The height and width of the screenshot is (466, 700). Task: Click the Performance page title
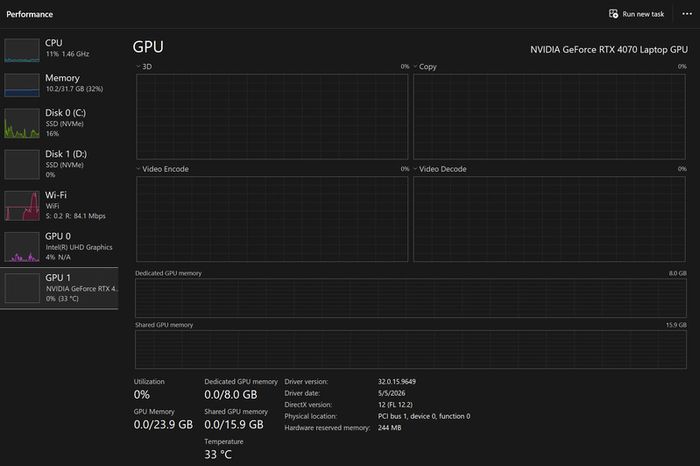[29, 14]
